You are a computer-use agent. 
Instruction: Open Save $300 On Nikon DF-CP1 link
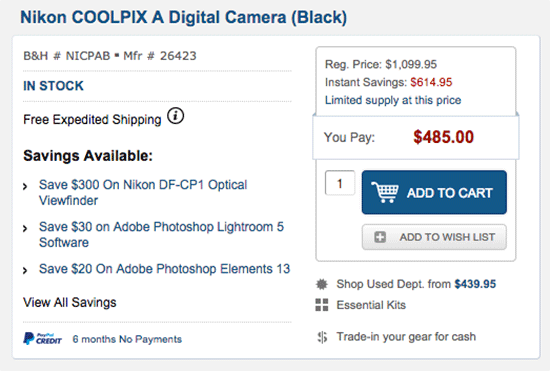[x=143, y=193]
